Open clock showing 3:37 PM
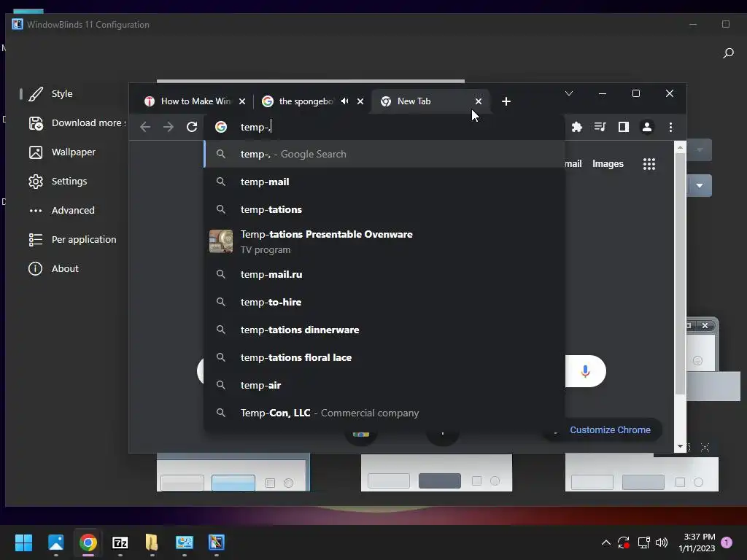This screenshot has width=747, height=560. click(x=697, y=542)
